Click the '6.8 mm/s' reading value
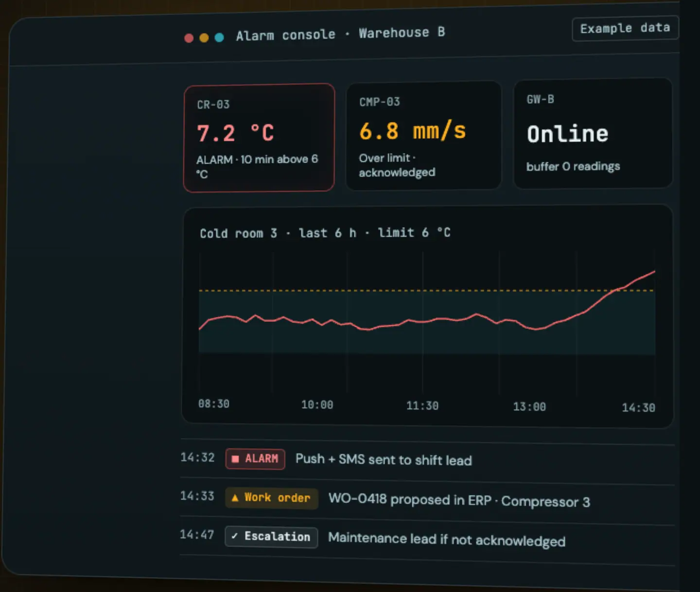The height and width of the screenshot is (592, 700). point(413,131)
